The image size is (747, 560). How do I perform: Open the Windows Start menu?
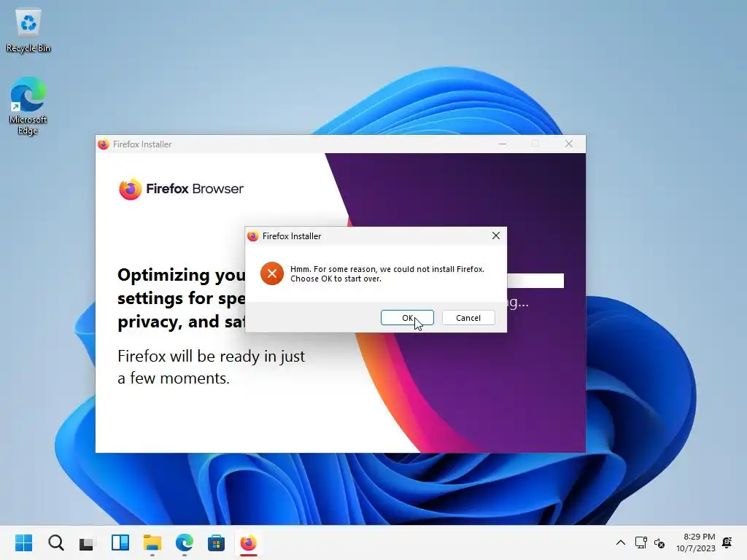tap(24, 542)
